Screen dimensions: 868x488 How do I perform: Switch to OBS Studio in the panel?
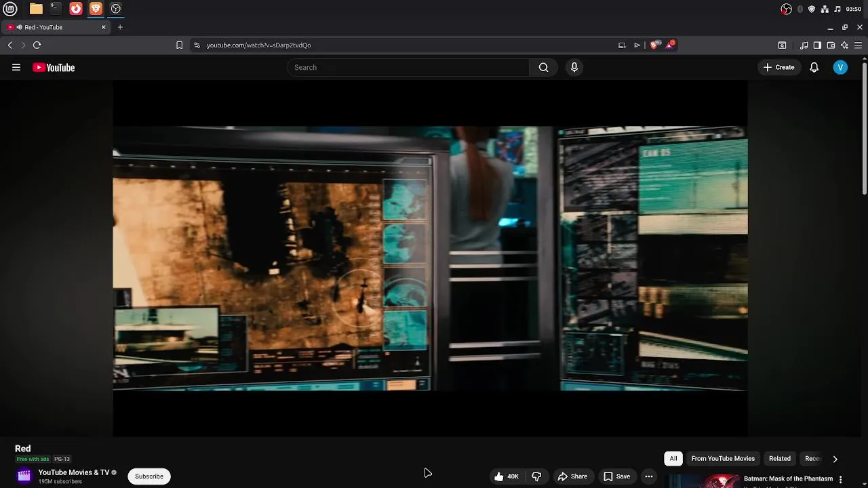(x=116, y=9)
